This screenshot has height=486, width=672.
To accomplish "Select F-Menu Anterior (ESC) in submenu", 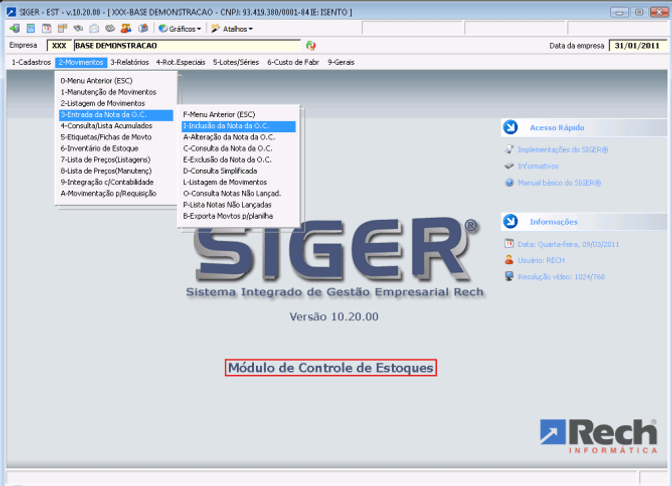I will pos(238,114).
